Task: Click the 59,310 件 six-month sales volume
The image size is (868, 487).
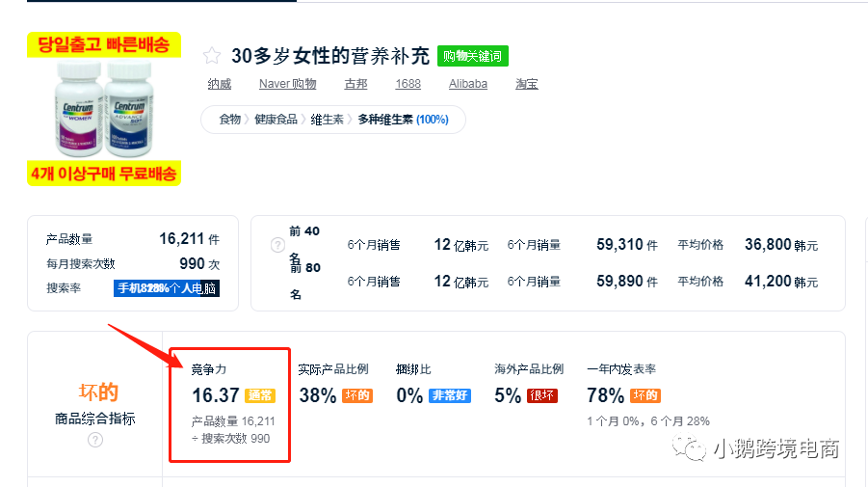Action: click(x=626, y=245)
